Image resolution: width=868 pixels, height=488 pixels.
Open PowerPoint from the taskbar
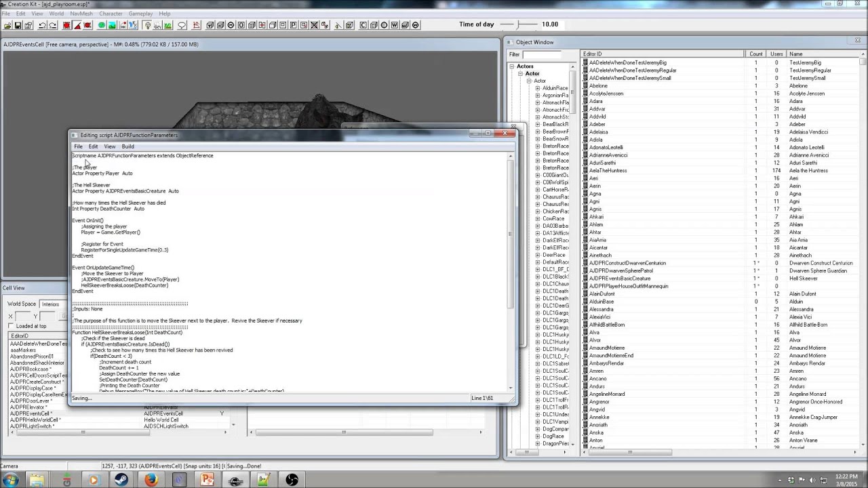click(x=207, y=480)
